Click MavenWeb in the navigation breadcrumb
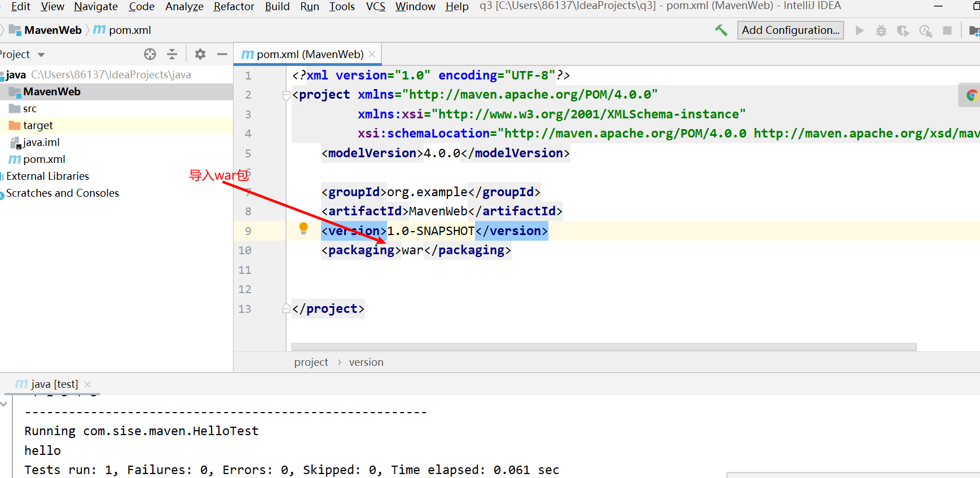Image resolution: width=980 pixels, height=478 pixels. point(53,30)
